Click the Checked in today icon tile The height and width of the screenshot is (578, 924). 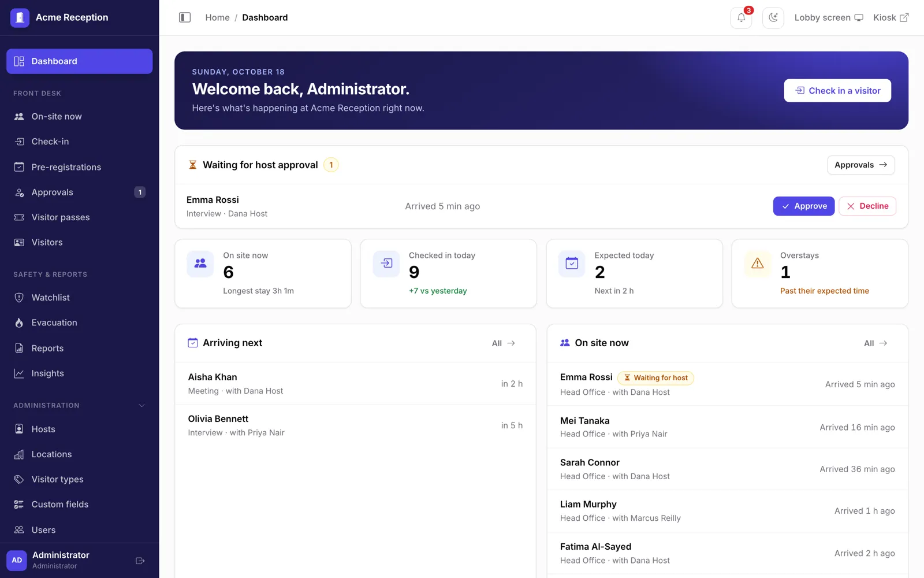(386, 264)
